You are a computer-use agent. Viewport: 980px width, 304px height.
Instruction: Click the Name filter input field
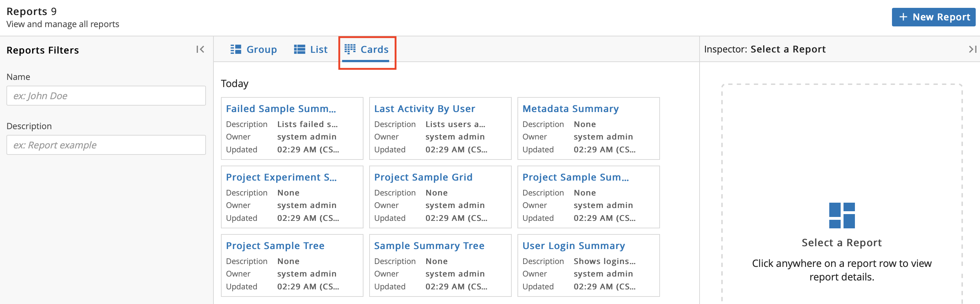coord(106,96)
